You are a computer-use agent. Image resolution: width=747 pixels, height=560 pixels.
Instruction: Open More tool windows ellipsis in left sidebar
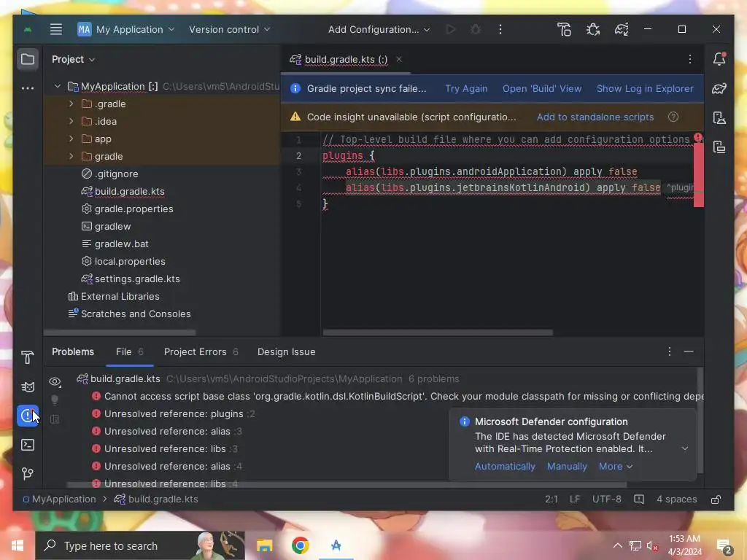pyautogui.click(x=28, y=88)
